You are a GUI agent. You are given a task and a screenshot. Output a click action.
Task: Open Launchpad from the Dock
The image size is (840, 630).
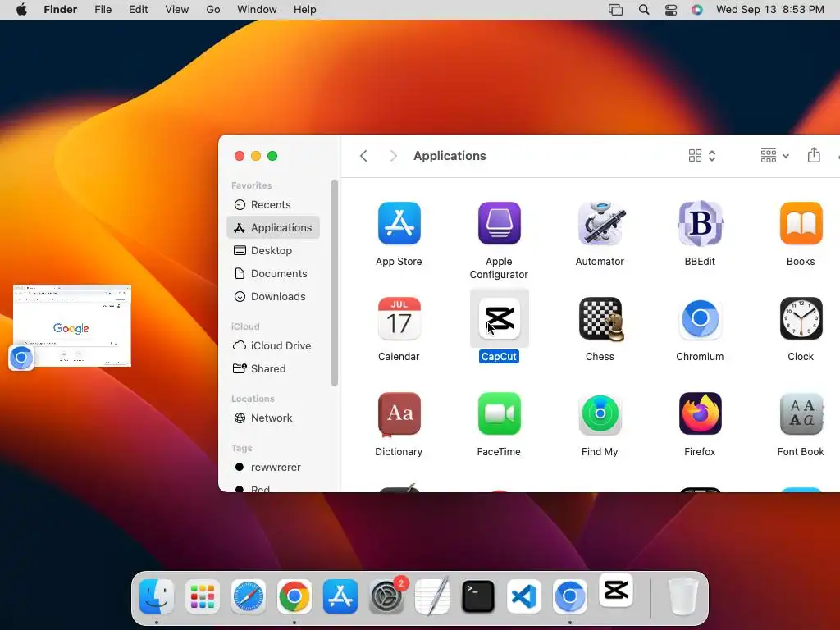[203, 596]
